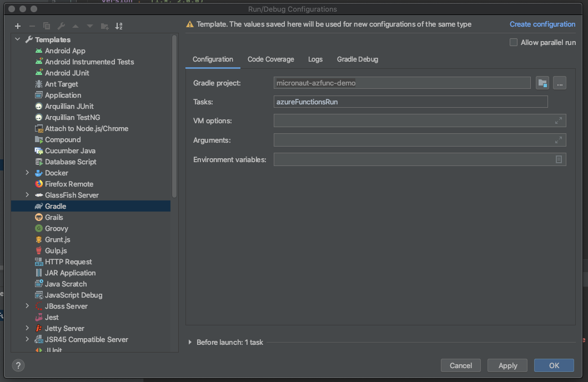Select the Database Script template
Screen dimensions: 588x382
[x=71, y=162]
